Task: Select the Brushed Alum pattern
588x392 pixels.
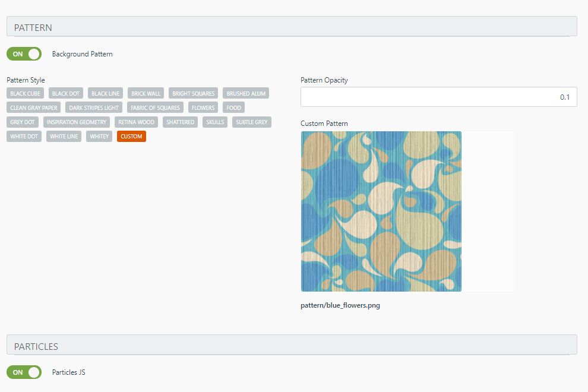Action: pyautogui.click(x=246, y=93)
